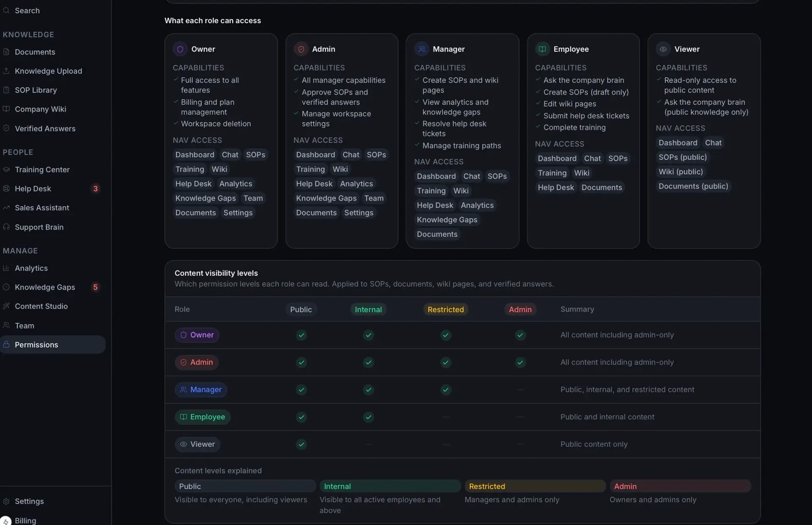Viewport: 812px width, 525px height.
Task: Click the Billing lightning icon
Action: point(5,521)
